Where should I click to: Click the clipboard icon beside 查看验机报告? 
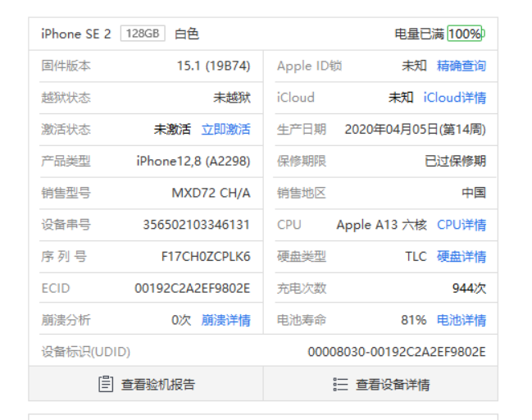(106, 384)
